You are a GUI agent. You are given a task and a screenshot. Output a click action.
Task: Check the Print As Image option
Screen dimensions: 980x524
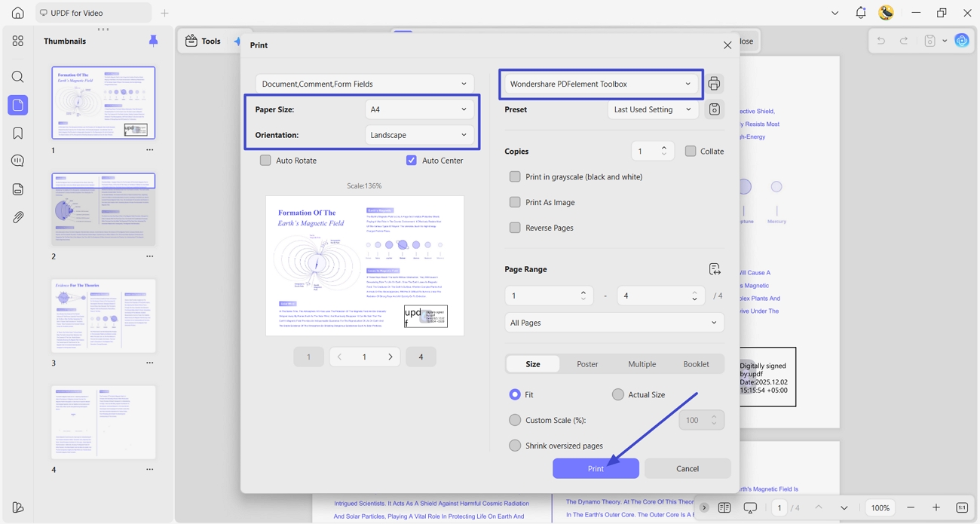point(515,202)
